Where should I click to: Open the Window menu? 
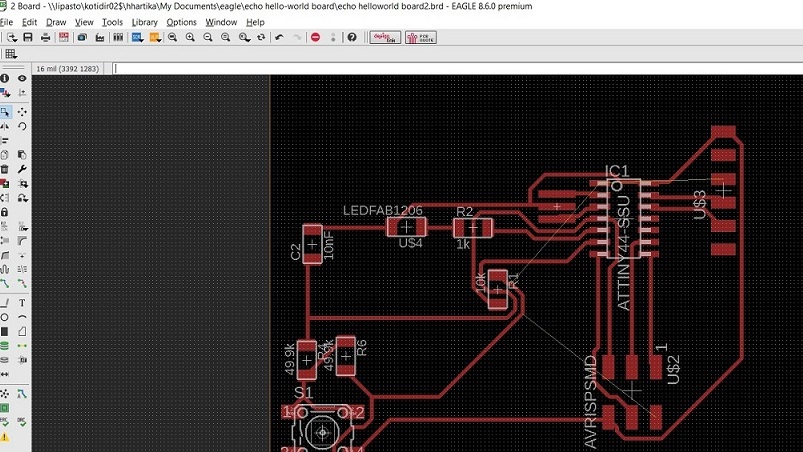point(221,22)
